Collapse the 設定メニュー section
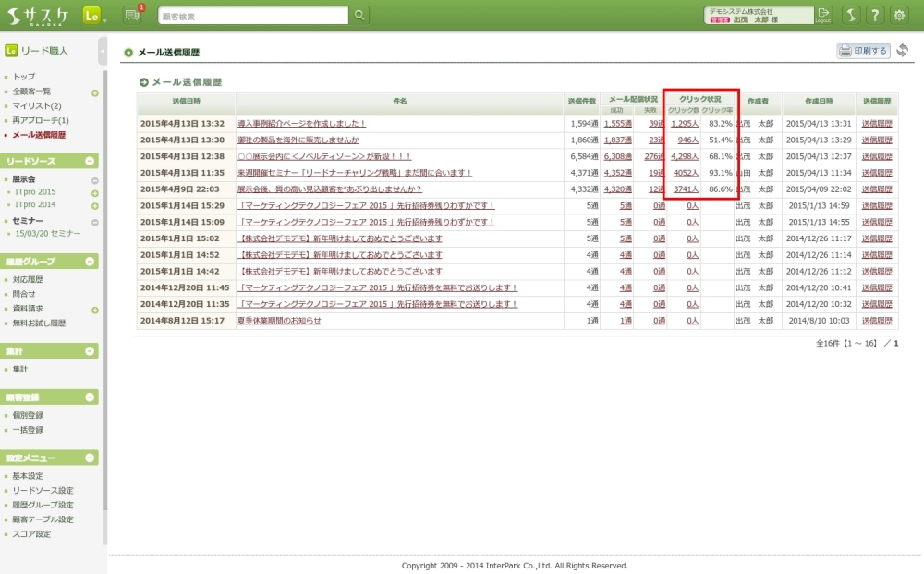The image size is (924, 574). [91, 458]
